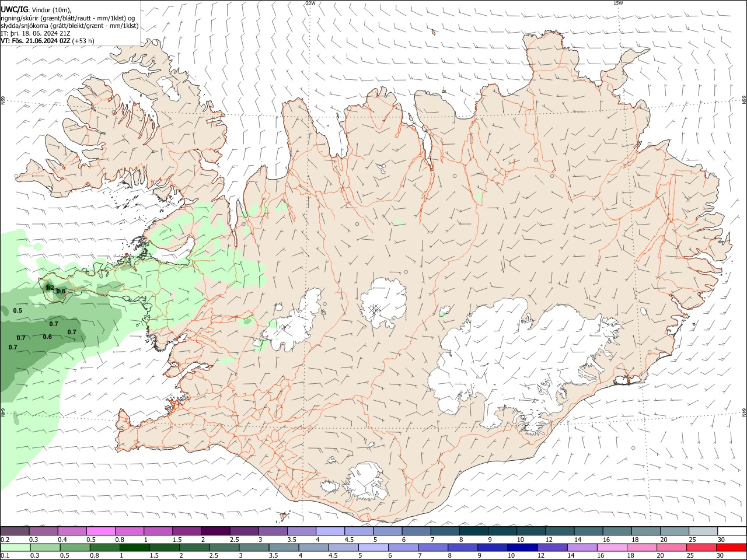Pick the lower legend swatch labeled 20
Screen dimensions: 747x560
pos(672,547)
